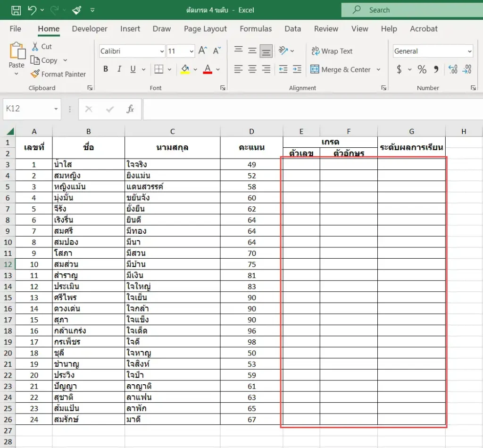This screenshot has width=483, height=448.
Task: Toggle Bold formatting
Action: 106,69
